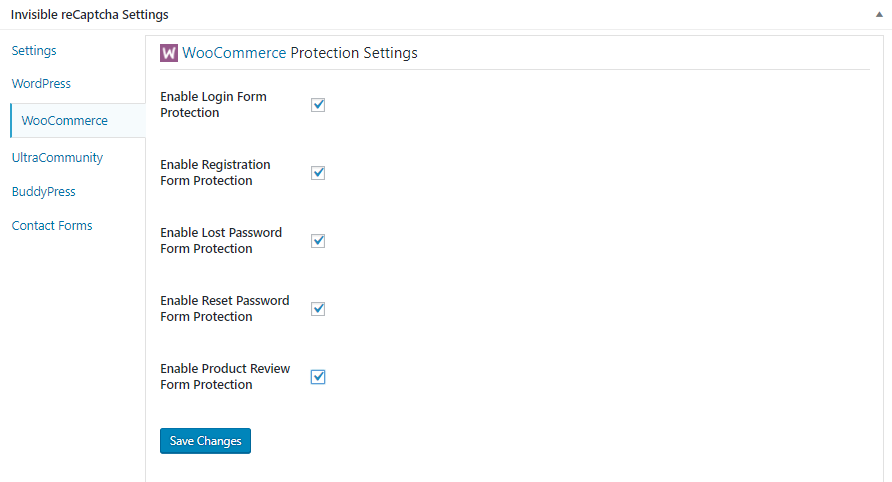The height and width of the screenshot is (482, 892).
Task: Open the Settings tab
Action: pos(34,50)
